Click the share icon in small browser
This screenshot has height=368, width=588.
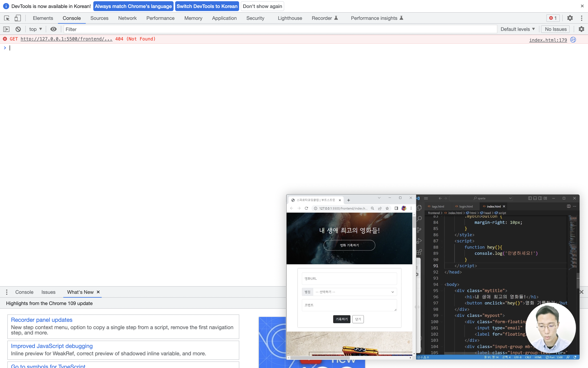pos(380,208)
